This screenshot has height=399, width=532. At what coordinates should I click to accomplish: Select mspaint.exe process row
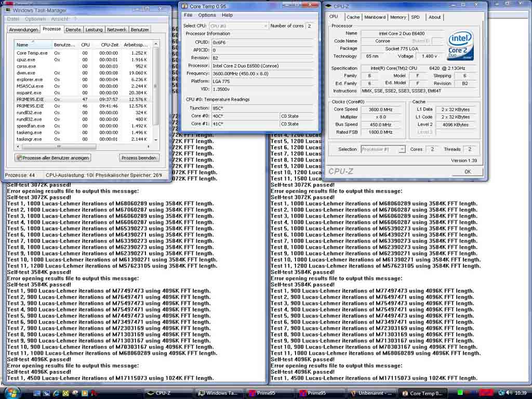point(83,93)
